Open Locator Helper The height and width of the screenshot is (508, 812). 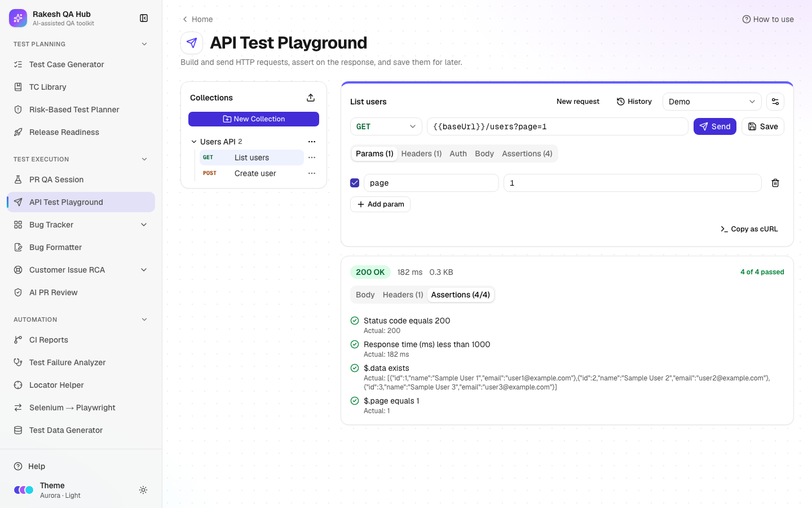click(81, 385)
